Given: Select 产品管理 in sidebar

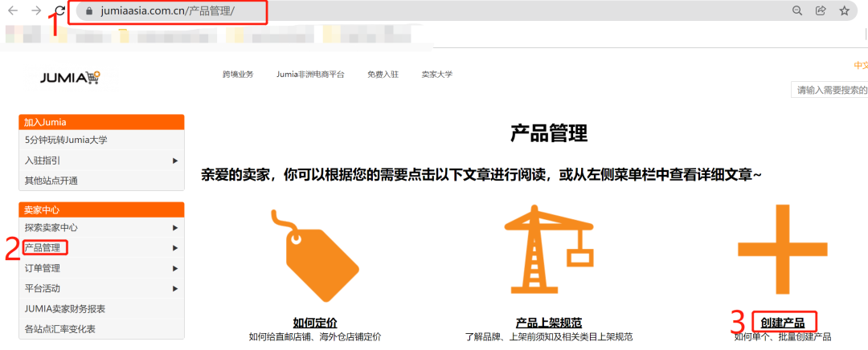Looking at the screenshot, I should coord(101,248).
